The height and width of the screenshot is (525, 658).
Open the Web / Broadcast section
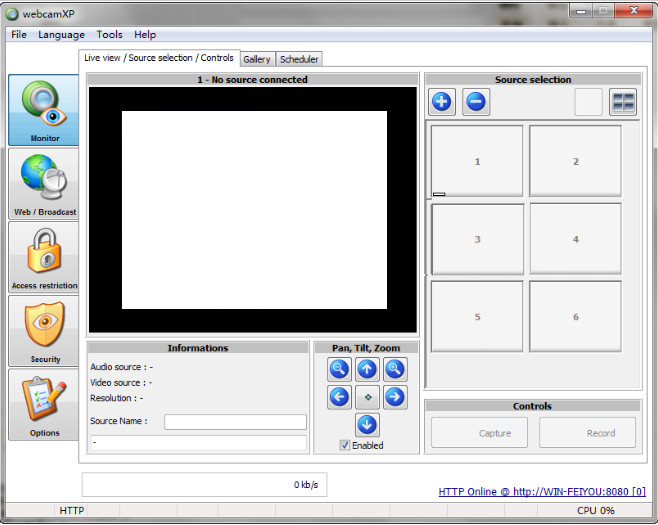pyautogui.click(x=44, y=184)
